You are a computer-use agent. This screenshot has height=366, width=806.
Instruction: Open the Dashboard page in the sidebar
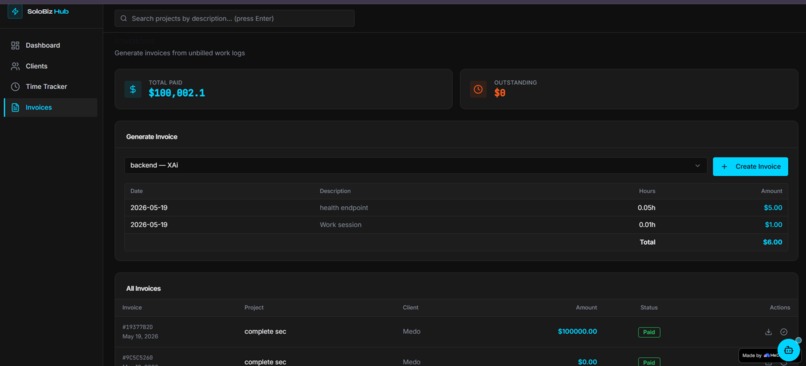point(50,45)
